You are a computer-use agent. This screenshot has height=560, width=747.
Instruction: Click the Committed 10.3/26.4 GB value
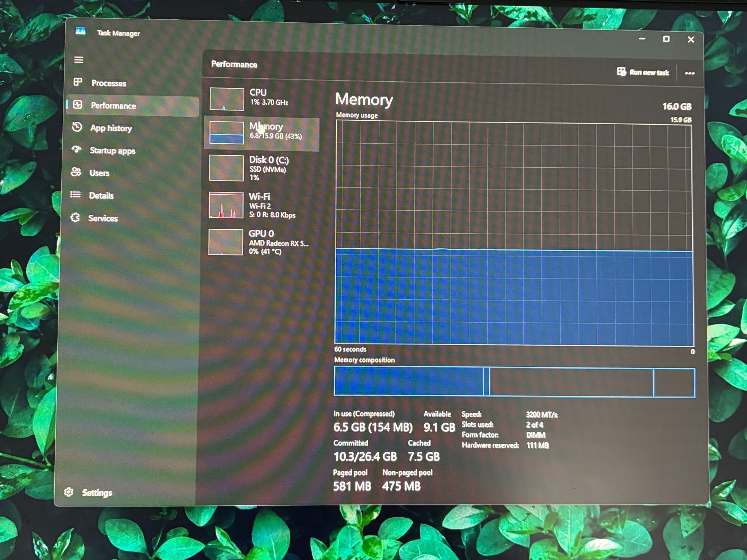coord(365,456)
